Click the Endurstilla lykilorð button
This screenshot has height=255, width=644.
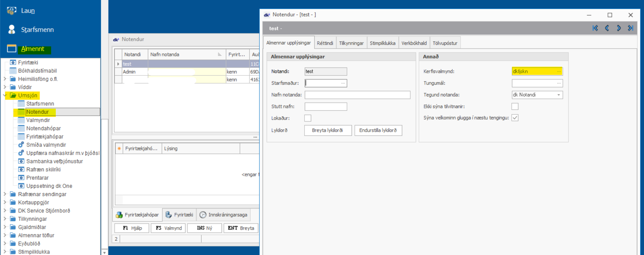(378, 130)
